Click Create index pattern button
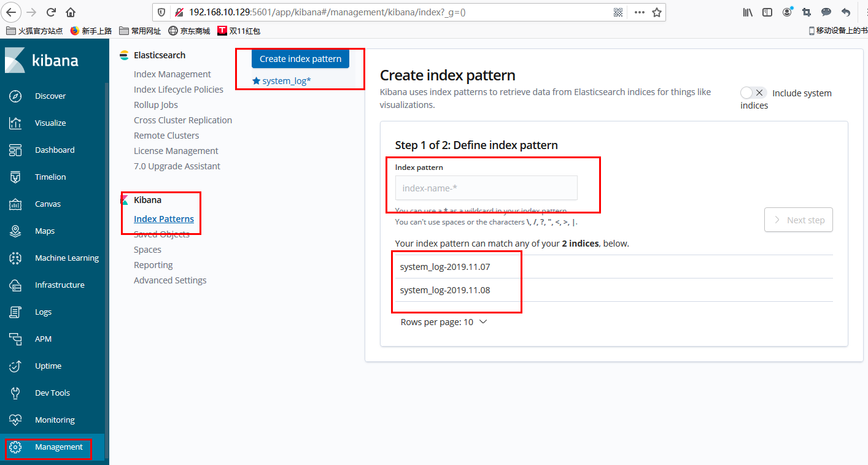The image size is (868, 465). click(300, 59)
